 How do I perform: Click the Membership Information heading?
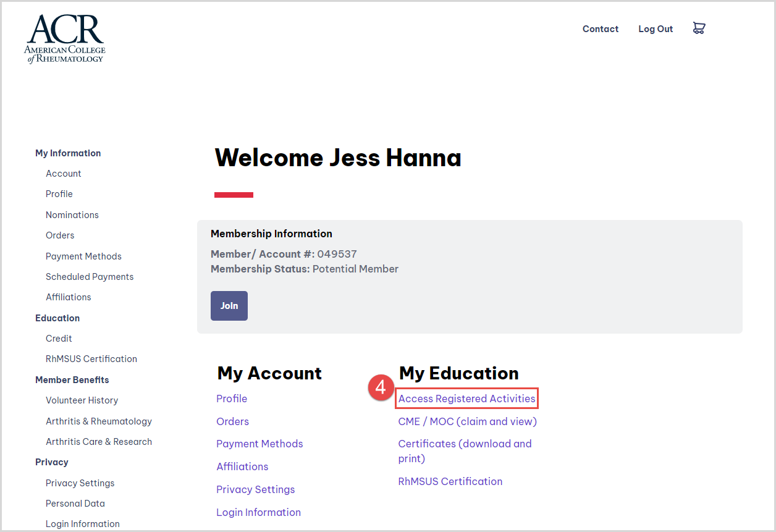(x=271, y=234)
